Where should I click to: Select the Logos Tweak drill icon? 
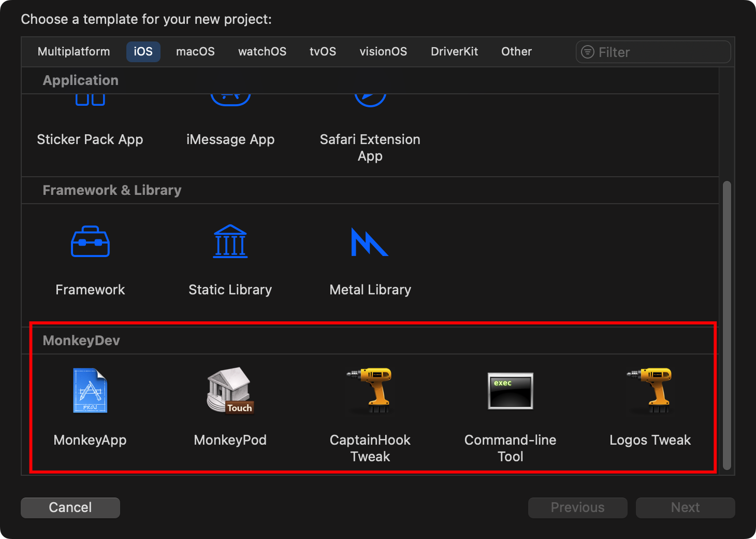pyautogui.click(x=650, y=390)
